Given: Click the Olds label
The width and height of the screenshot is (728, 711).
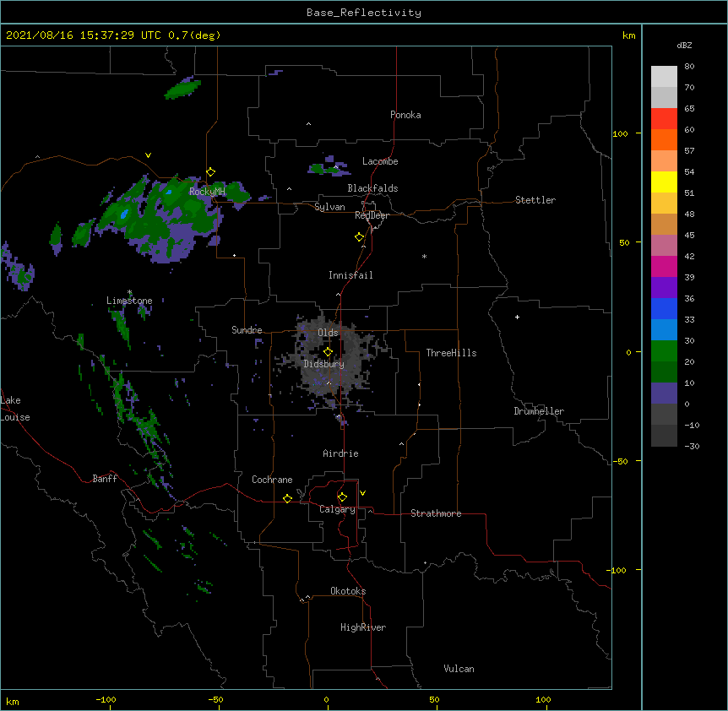Looking at the screenshot, I should pyautogui.click(x=328, y=333).
